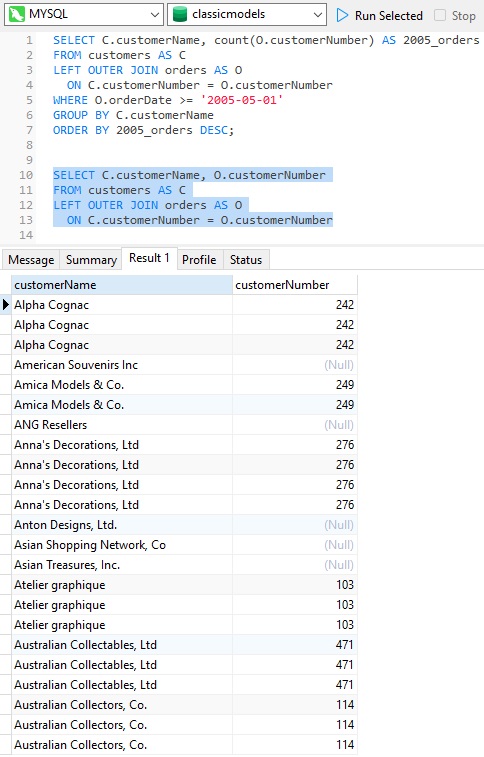The width and height of the screenshot is (484, 757).
Task: Click the '2005-05-01' date string
Action: tap(242, 100)
